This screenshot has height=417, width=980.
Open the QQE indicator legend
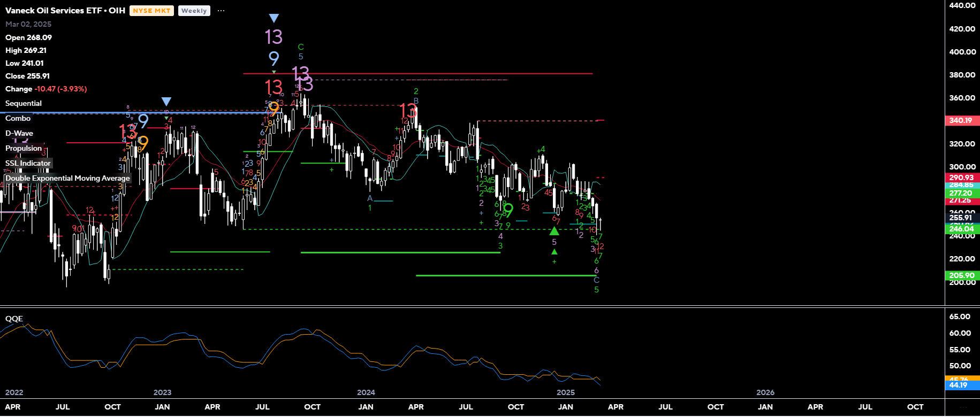click(14, 319)
